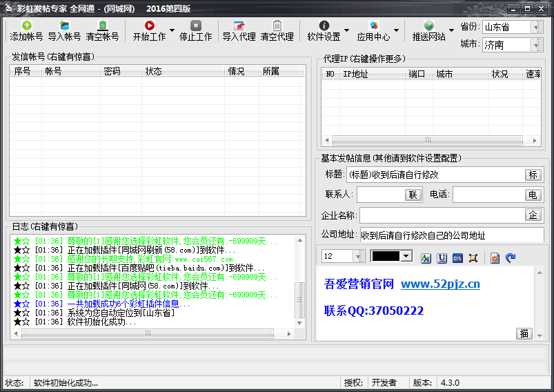Viewport: 554px width, 392px height.
Task: Click the curved arrow redo icon in the editor
Action: coord(511,257)
